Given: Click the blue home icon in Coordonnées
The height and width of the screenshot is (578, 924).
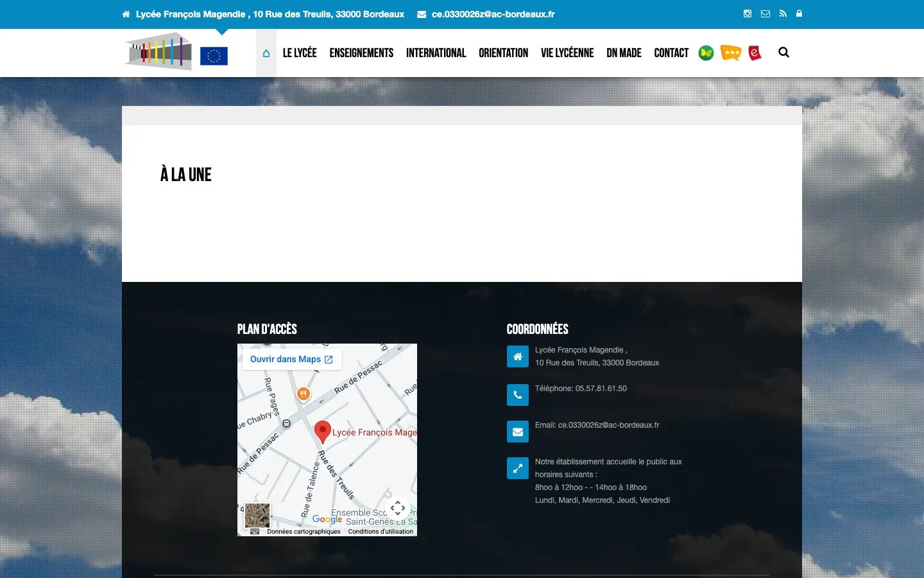Looking at the screenshot, I should click(518, 356).
